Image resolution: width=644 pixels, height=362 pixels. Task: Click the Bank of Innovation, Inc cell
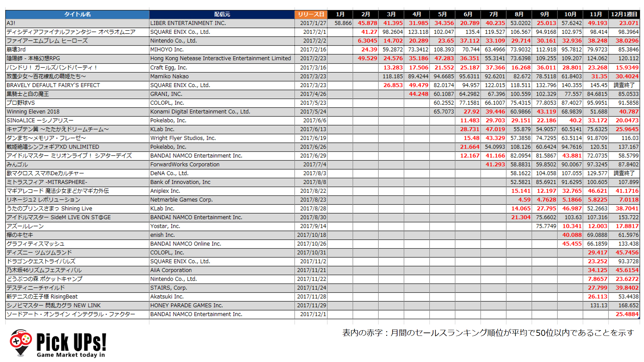(x=222, y=182)
